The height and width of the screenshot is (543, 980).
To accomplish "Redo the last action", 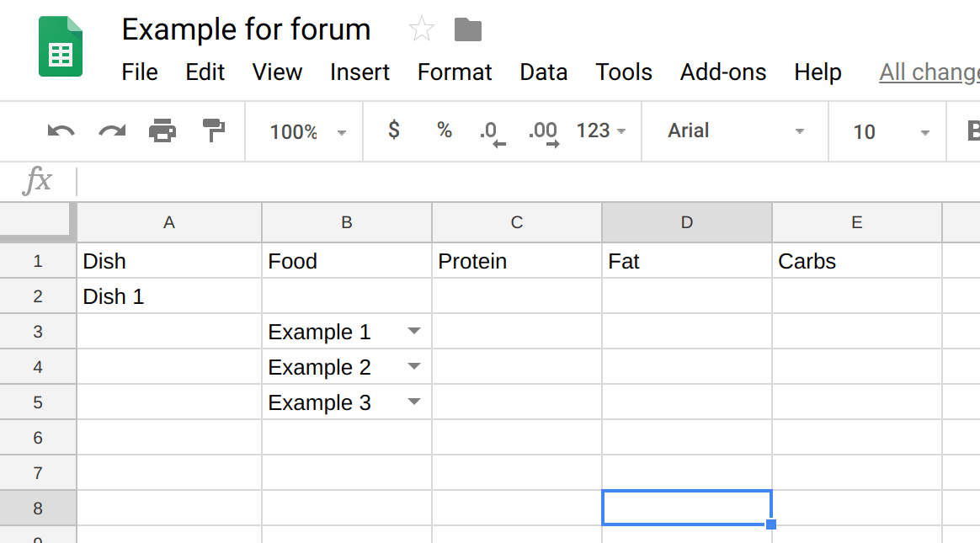I will (x=111, y=130).
